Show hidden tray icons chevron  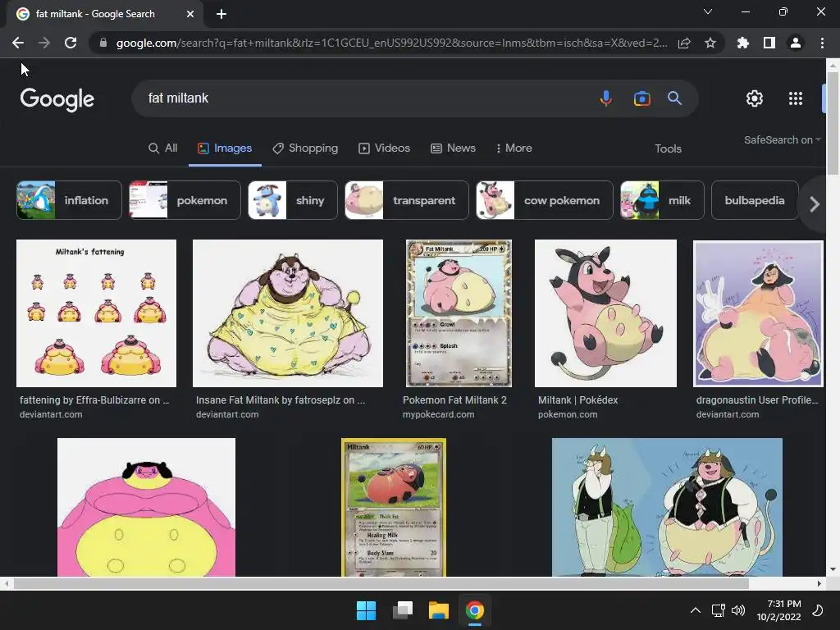tap(696, 610)
